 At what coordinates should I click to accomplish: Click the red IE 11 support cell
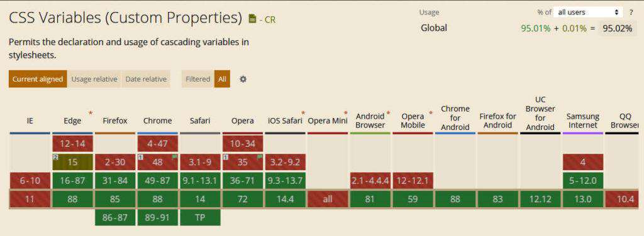(30, 199)
